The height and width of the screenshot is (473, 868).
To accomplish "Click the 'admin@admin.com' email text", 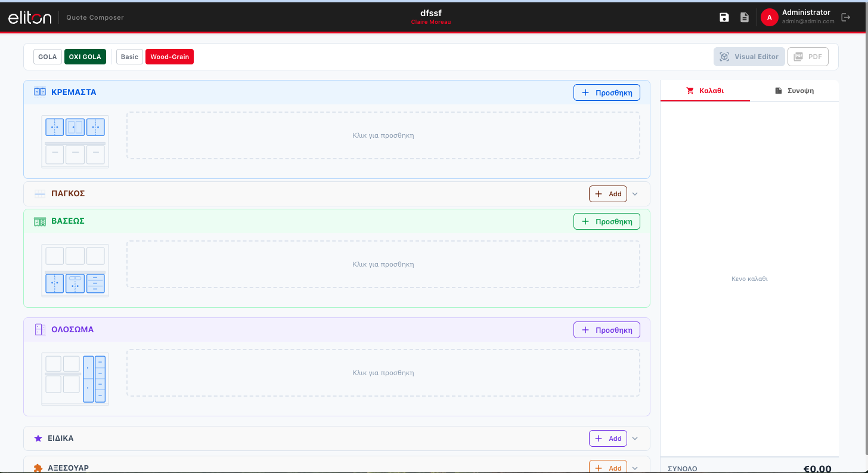I will click(808, 21).
